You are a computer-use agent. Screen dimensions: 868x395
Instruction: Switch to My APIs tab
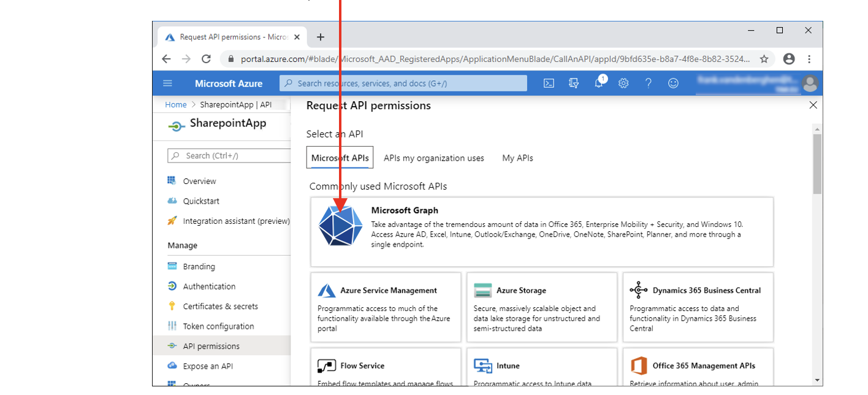517,158
